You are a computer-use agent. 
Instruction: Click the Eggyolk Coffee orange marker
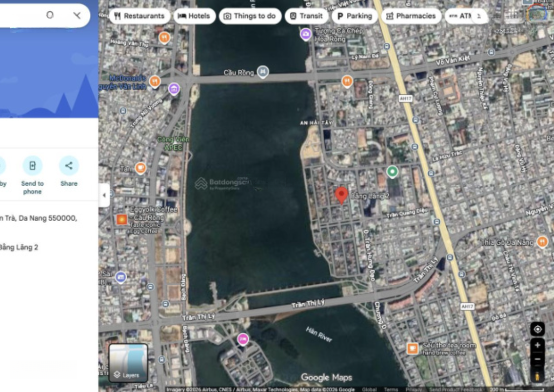click(x=122, y=220)
